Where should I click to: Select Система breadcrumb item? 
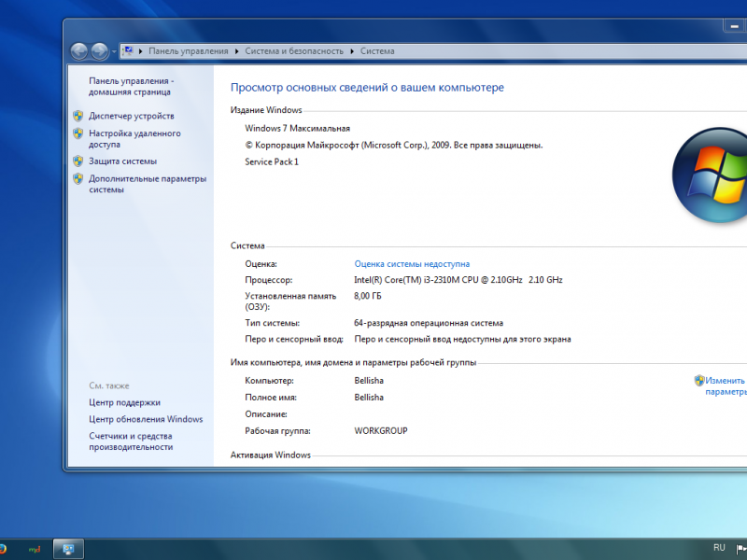[377, 51]
